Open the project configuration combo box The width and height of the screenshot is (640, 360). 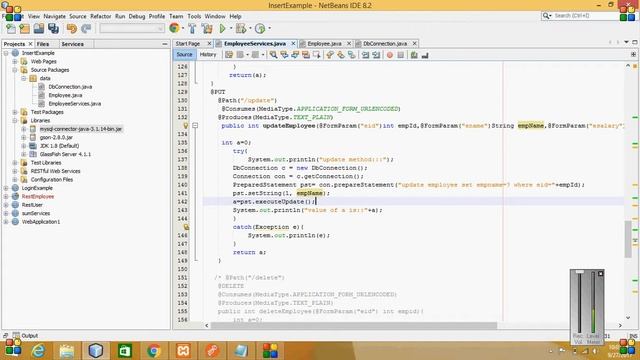132,28
